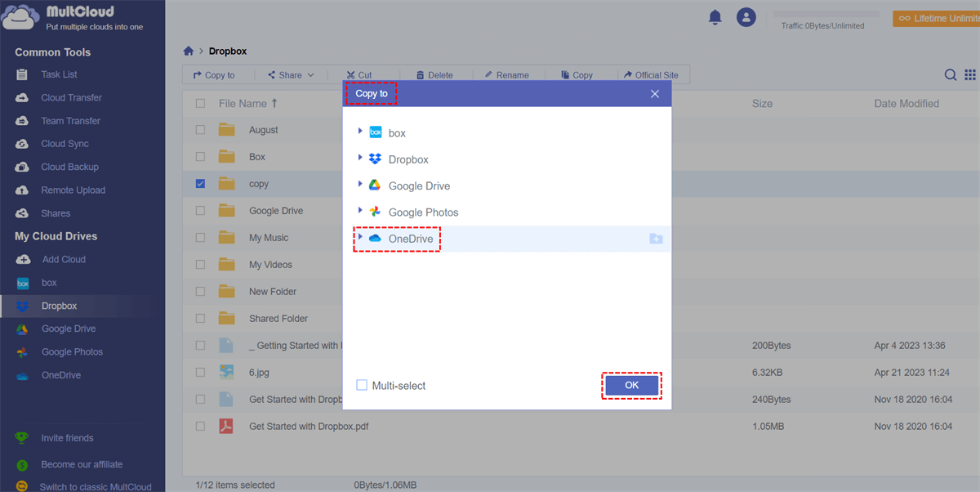980x492 pixels.
Task: Open the My Videos folder row
Action: [270, 265]
